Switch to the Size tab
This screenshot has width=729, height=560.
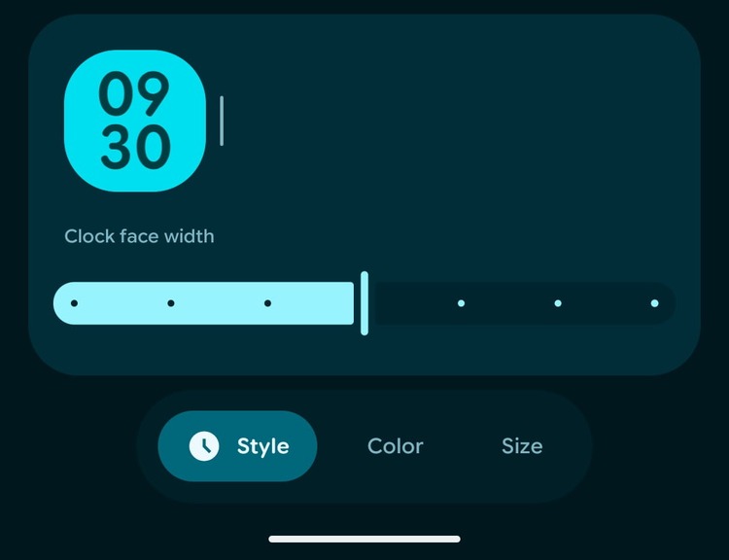coord(522,446)
